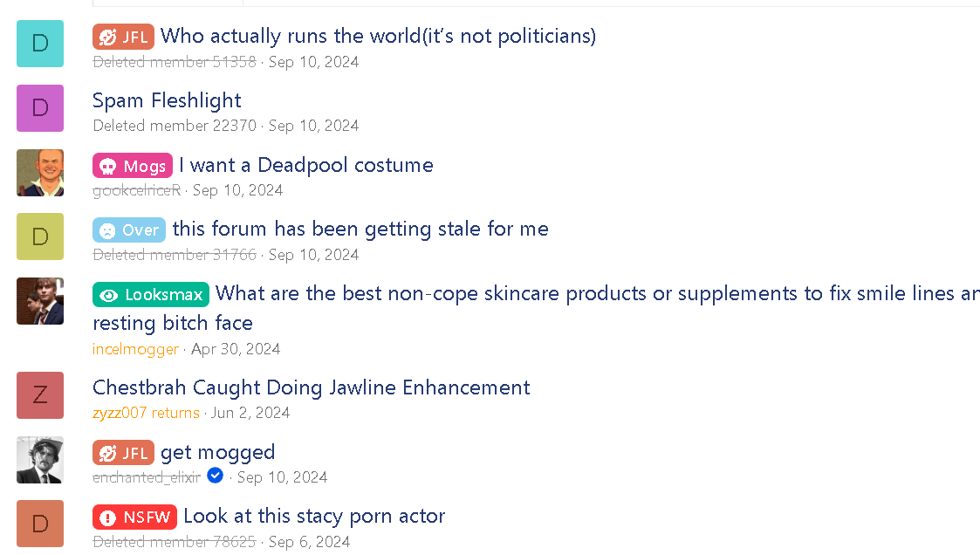Open Chestbrah Caught Doing Jawline Enhancement thread

311,387
